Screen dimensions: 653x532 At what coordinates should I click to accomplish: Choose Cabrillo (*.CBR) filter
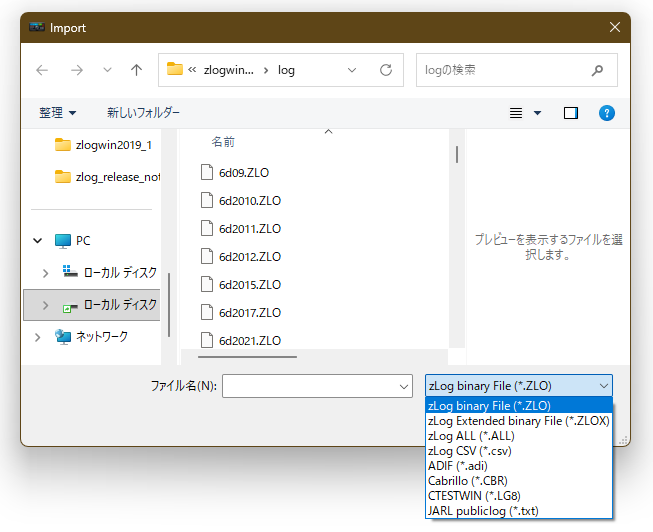(518, 481)
